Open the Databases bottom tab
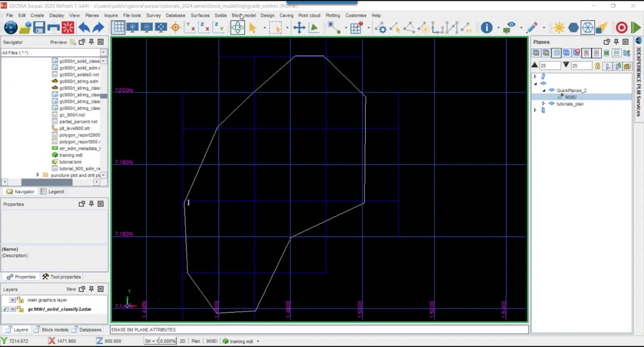This screenshot has height=347, width=644. click(87, 330)
